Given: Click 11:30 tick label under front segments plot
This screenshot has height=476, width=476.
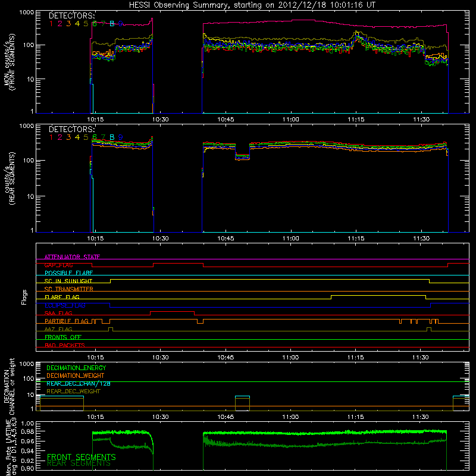Looking at the screenshot, I should (421, 120).
